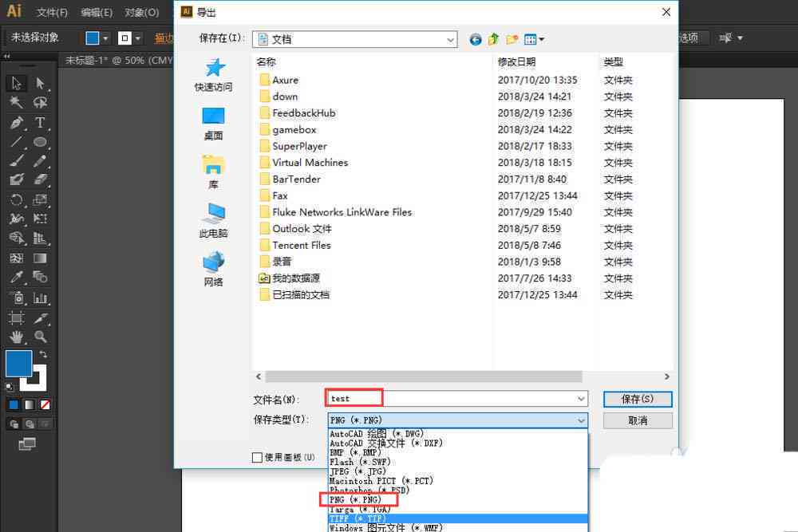This screenshot has height=532, width=798.
Task: Set paint mode to None
Action: tap(45, 405)
